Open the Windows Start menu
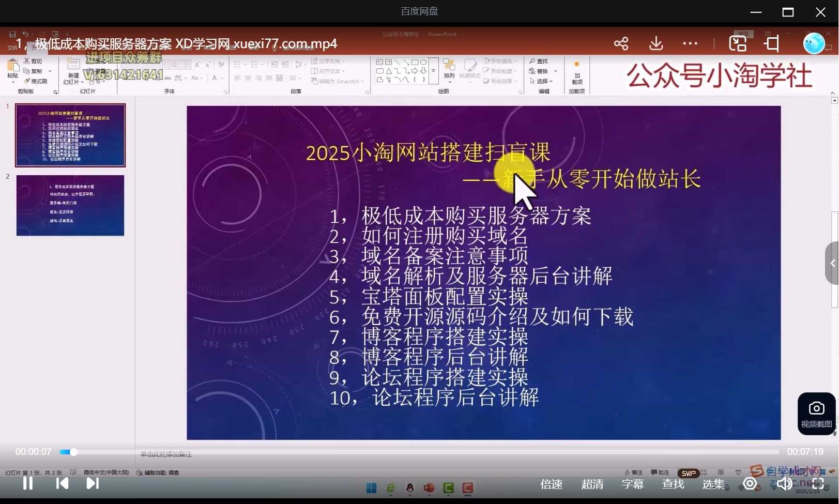The height and width of the screenshot is (504, 839). [x=371, y=487]
